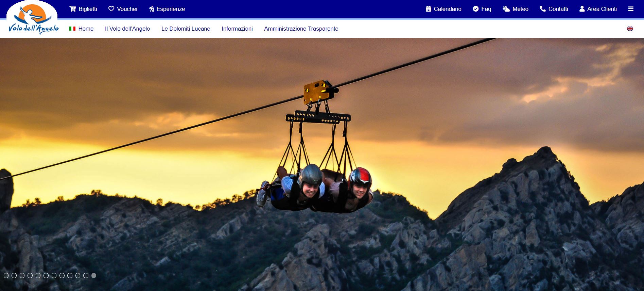The width and height of the screenshot is (644, 291).
Task: Click the cloud-sun weather icon
Action: coord(506,9)
